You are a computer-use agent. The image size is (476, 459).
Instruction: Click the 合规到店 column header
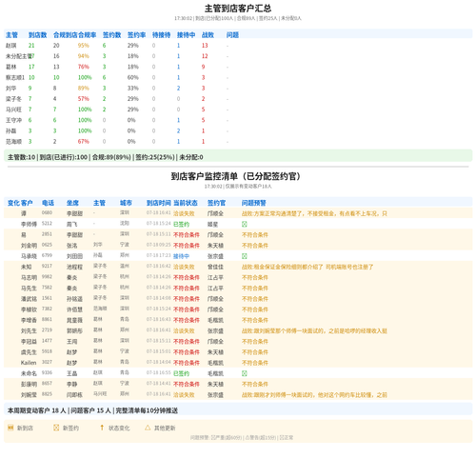(66, 35)
